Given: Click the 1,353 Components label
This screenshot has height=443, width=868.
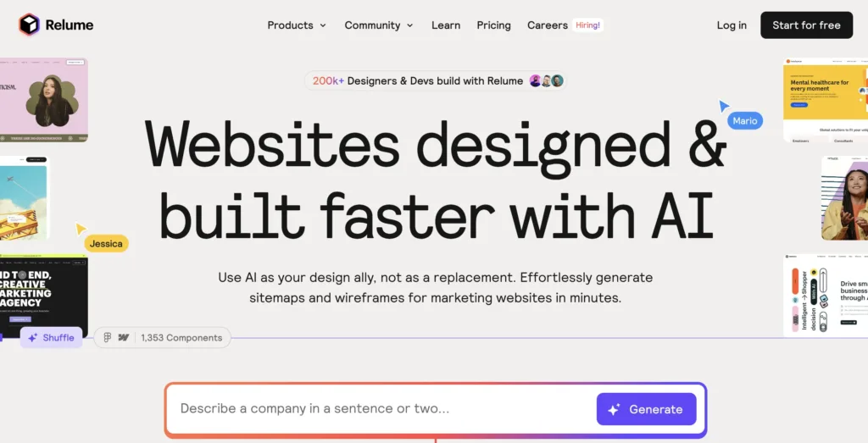Looking at the screenshot, I should 181,337.
